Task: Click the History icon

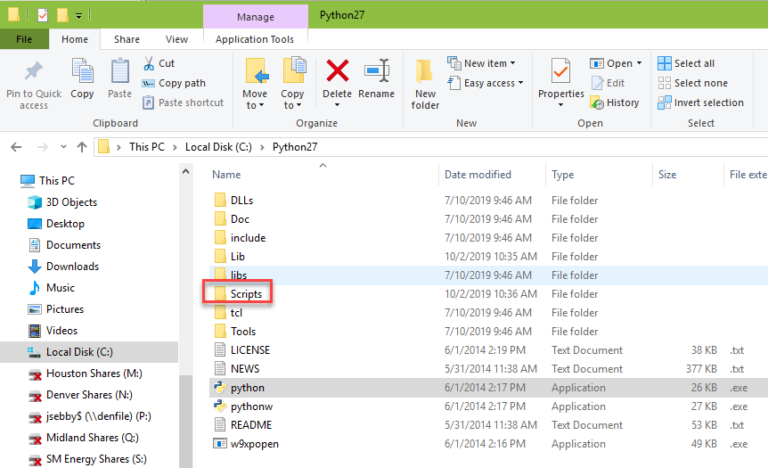Action: click(x=597, y=102)
